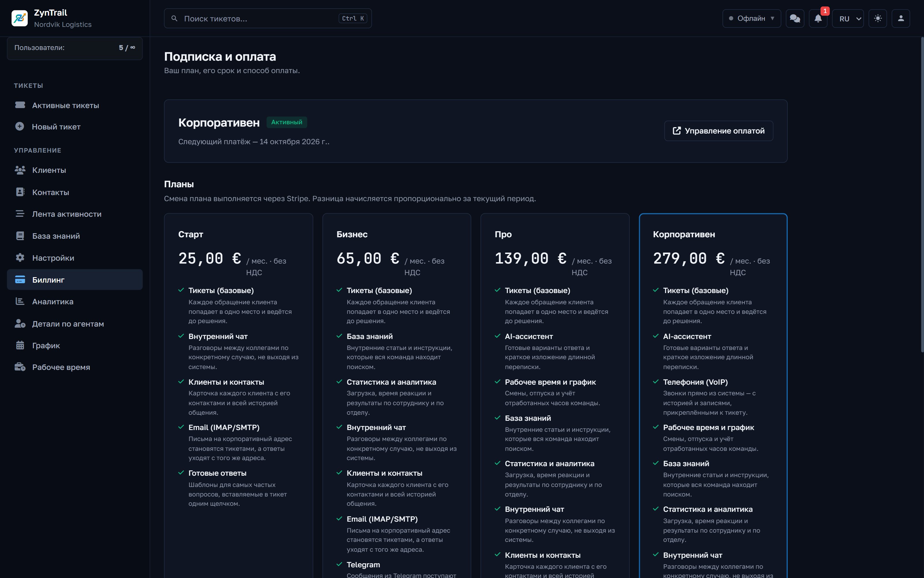Click the Биллинг card icon

(x=20, y=279)
